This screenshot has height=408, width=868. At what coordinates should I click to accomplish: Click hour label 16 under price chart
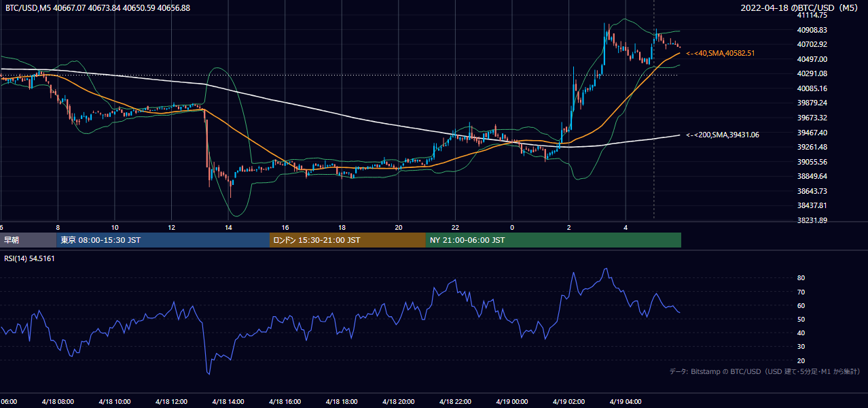pos(285,227)
